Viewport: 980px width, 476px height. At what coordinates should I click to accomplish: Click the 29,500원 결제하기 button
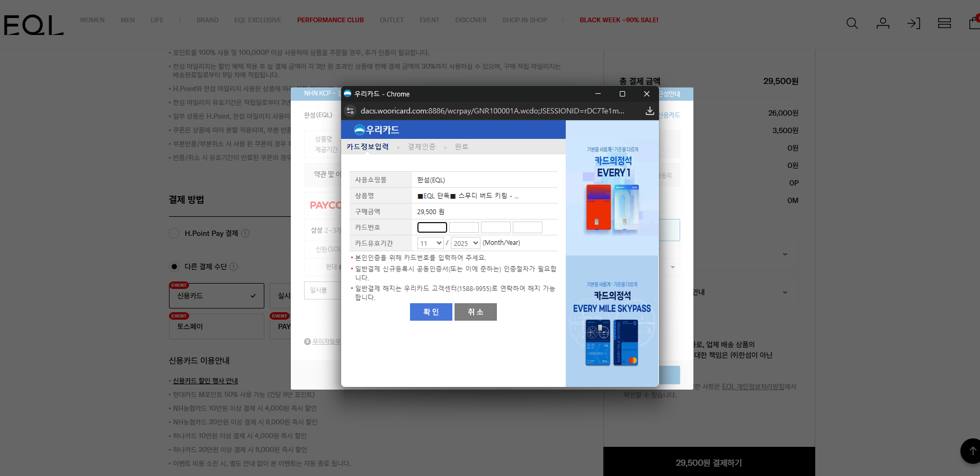coord(709,462)
